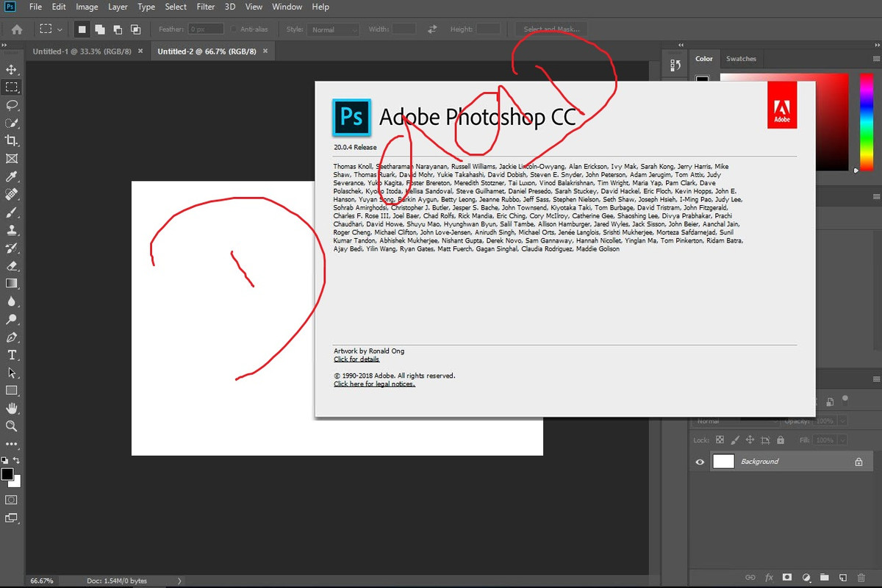Select the Brush tool

coord(12,212)
